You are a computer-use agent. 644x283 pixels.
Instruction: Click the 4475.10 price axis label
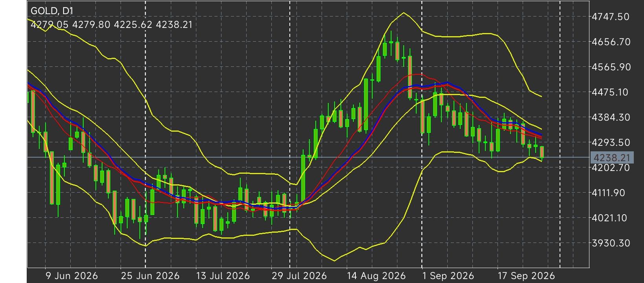(x=611, y=92)
